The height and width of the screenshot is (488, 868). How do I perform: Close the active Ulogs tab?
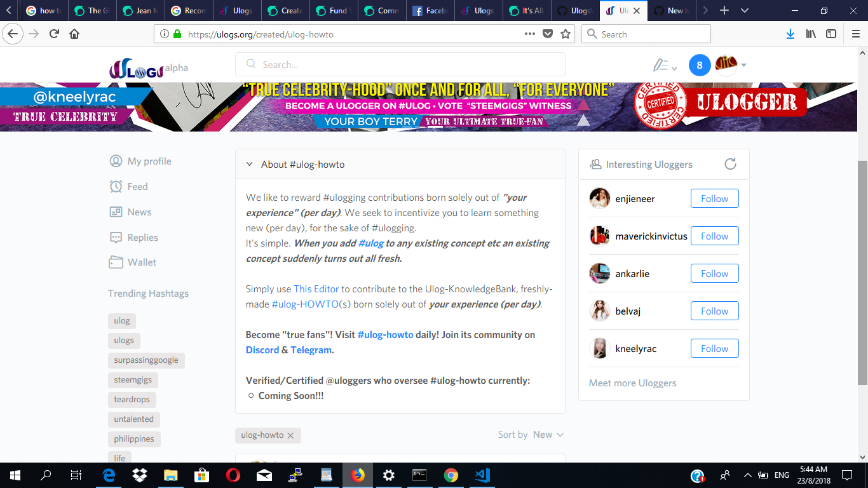coord(637,11)
